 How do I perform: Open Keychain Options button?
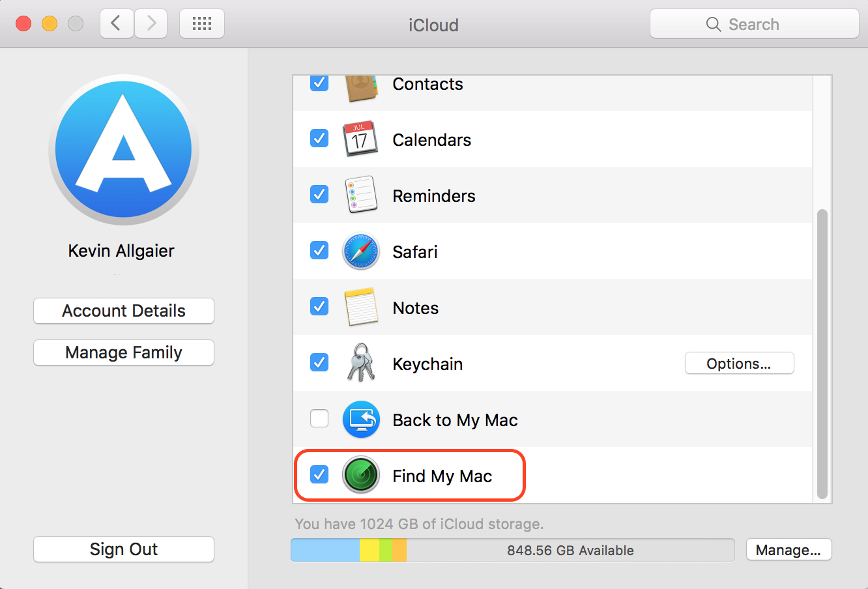point(740,364)
